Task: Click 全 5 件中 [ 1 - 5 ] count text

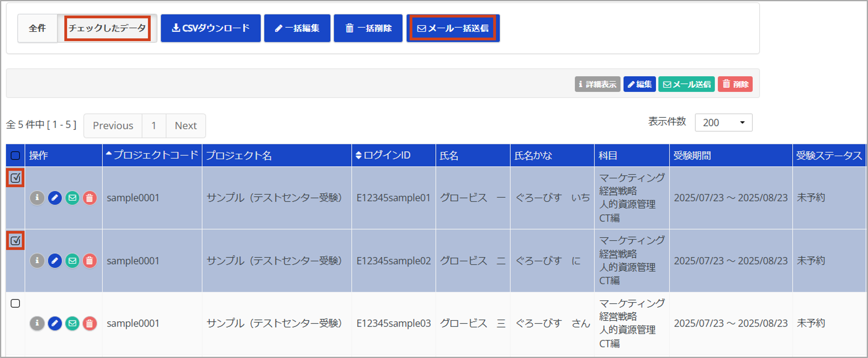Action: 41,125
